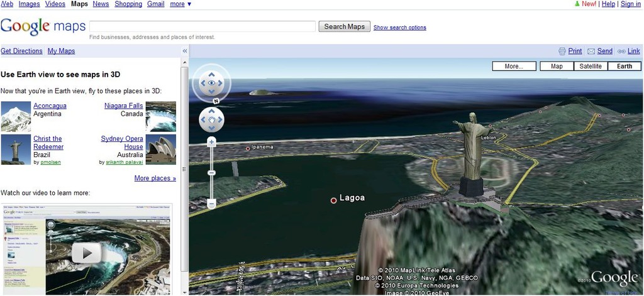
Task: Click Sign in
Action: coord(630,4)
